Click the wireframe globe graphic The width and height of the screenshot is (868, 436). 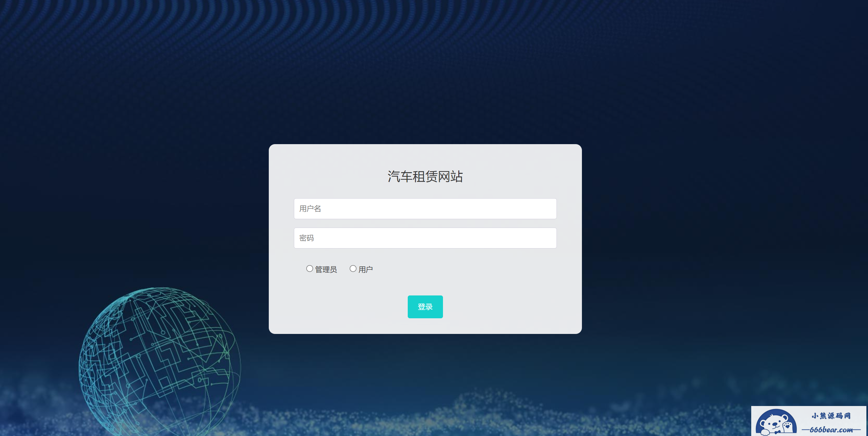click(x=160, y=362)
